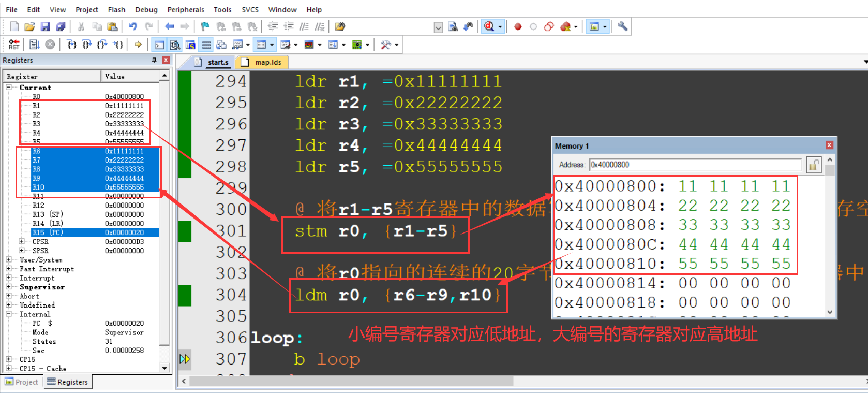This screenshot has height=393, width=868.
Task: Step into one line
Action: coord(72,45)
